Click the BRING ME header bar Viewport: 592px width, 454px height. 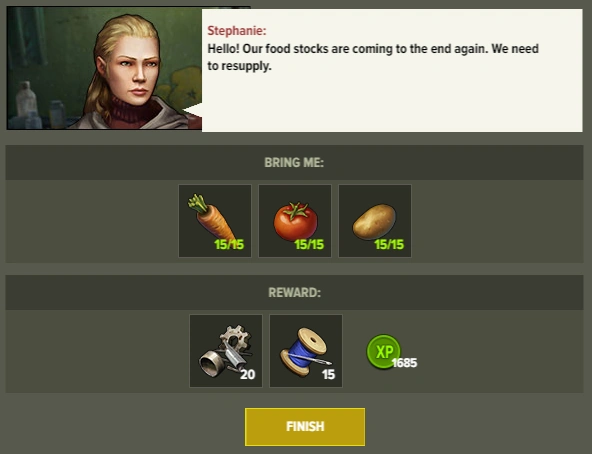(x=294, y=162)
